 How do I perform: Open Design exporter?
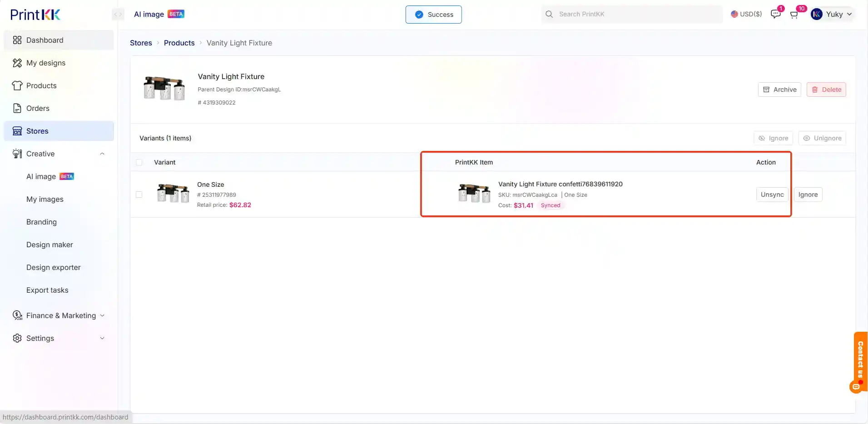[x=54, y=267]
